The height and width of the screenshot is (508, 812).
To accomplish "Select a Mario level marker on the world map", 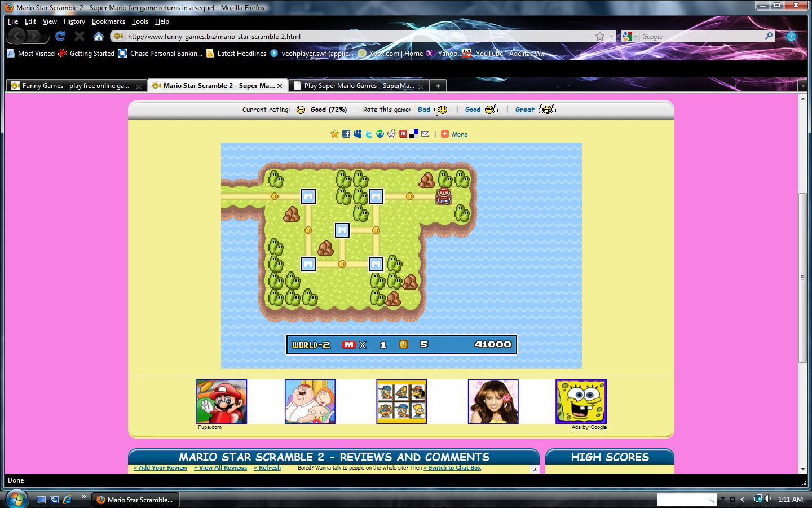I will 341,230.
